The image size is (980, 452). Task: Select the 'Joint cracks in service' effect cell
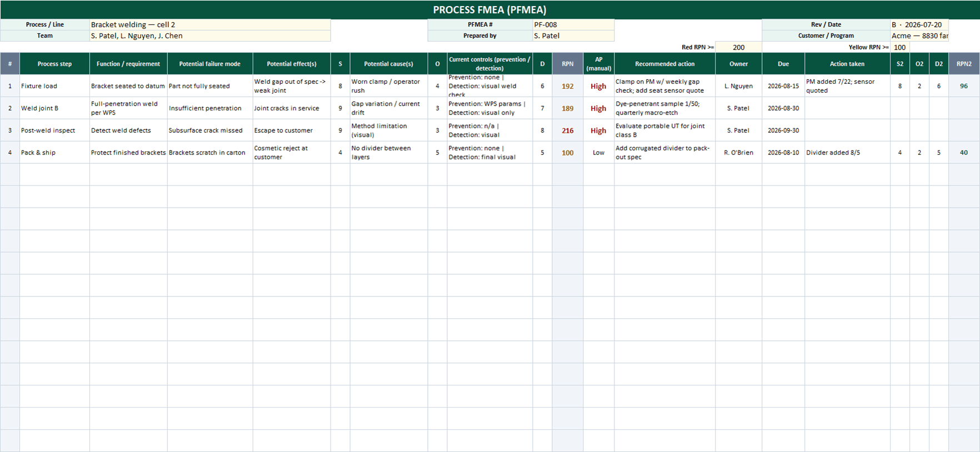pos(292,108)
